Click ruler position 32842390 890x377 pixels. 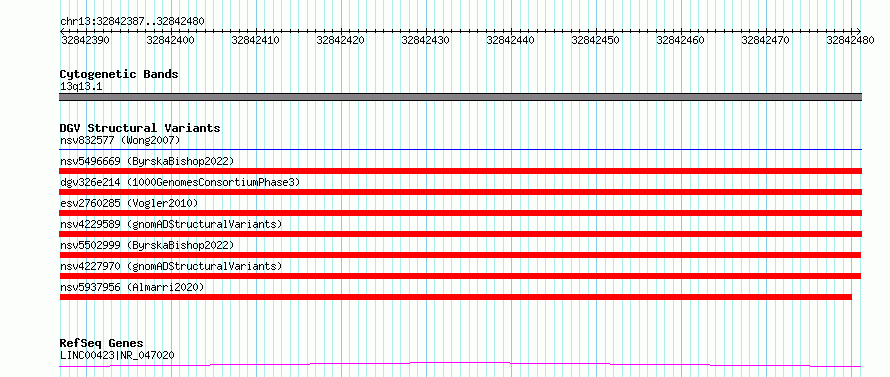(85, 40)
